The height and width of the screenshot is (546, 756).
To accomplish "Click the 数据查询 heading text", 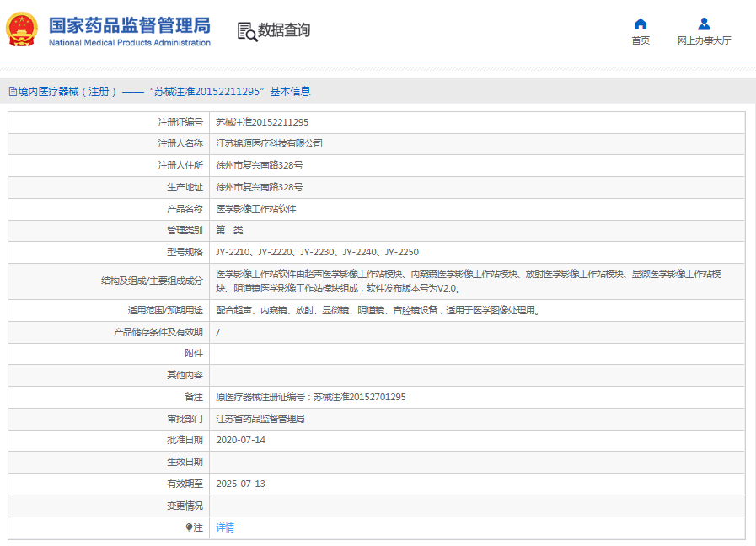I will pos(284,31).
